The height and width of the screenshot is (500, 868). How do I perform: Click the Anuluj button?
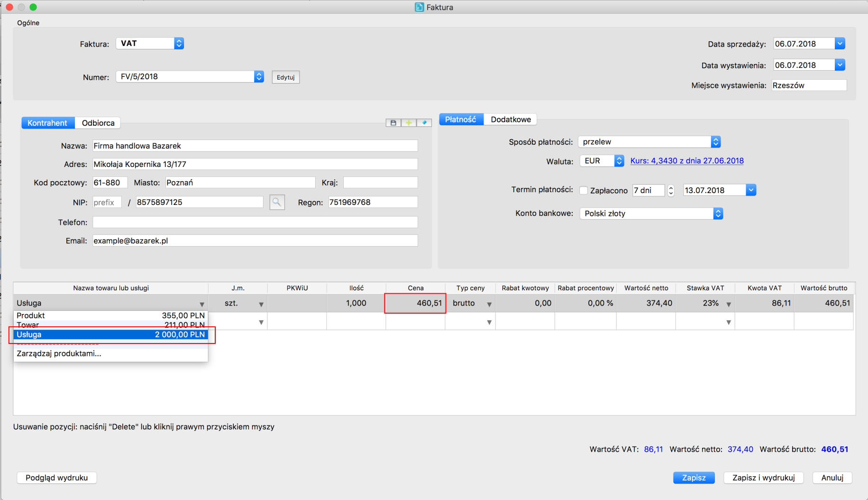click(x=832, y=478)
